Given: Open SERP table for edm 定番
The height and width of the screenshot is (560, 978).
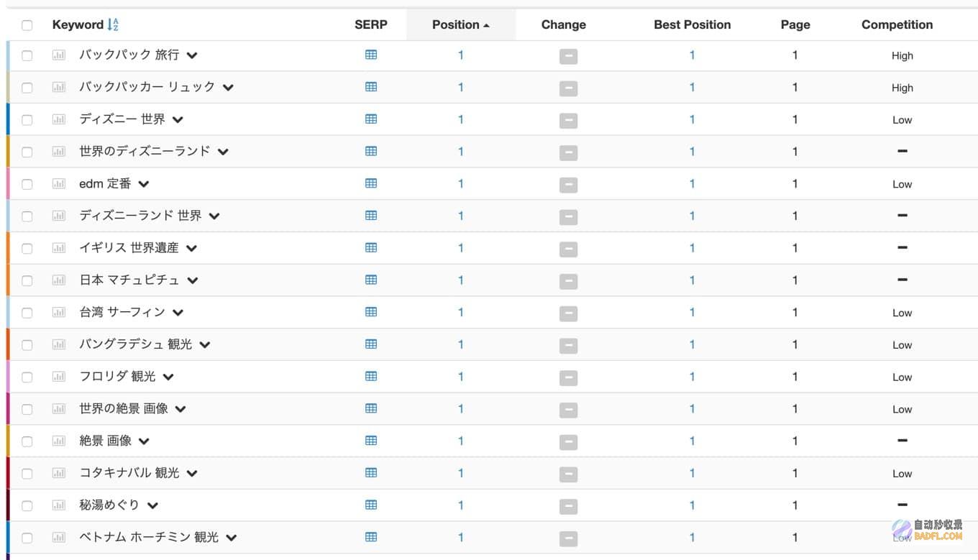Looking at the screenshot, I should [371, 183].
